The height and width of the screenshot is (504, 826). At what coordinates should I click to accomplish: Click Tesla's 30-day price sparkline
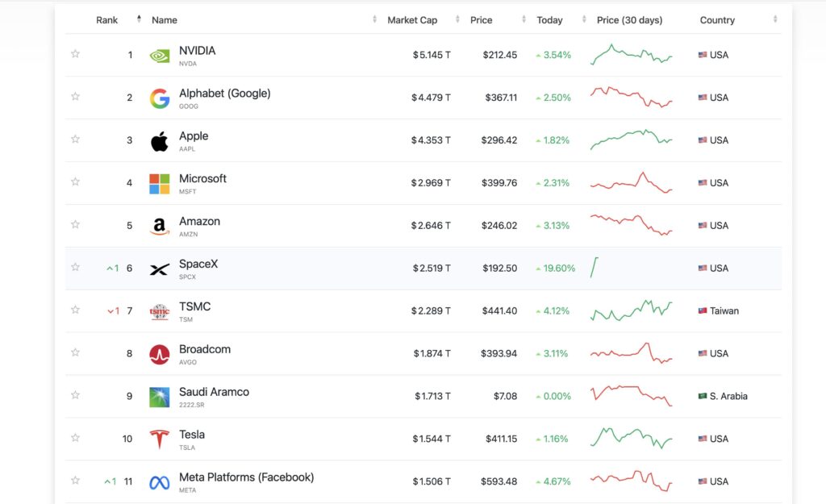pos(631,438)
